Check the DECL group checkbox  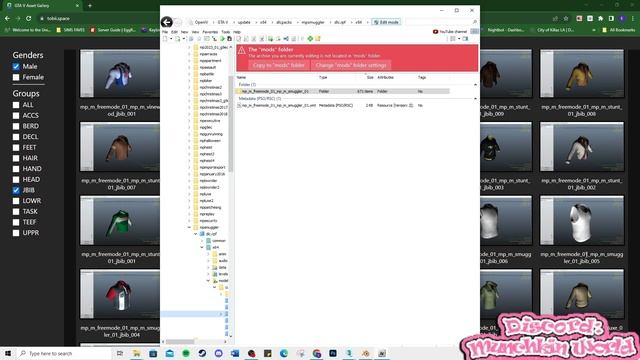(16, 137)
